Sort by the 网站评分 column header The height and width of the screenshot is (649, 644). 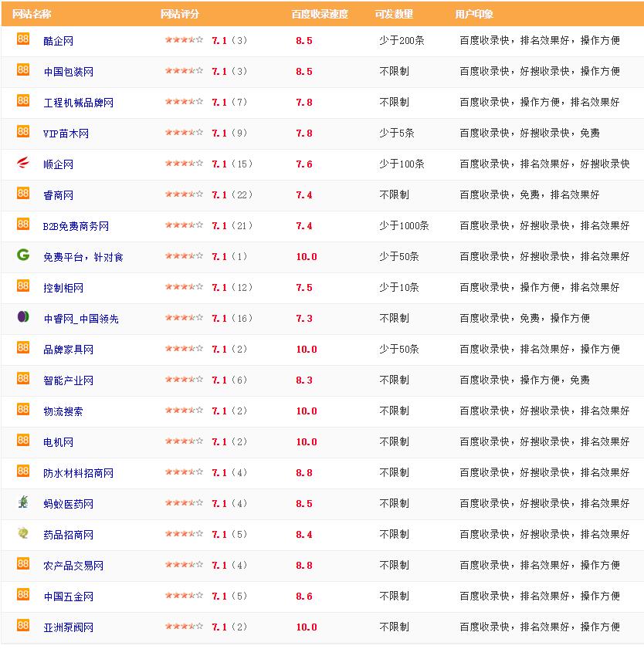click(180, 14)
